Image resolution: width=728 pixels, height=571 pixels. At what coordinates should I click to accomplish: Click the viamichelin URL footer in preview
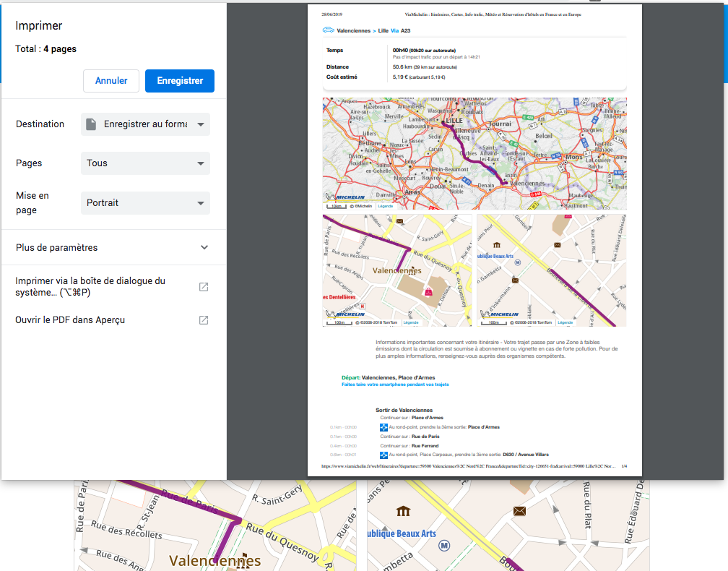[469, 466]
